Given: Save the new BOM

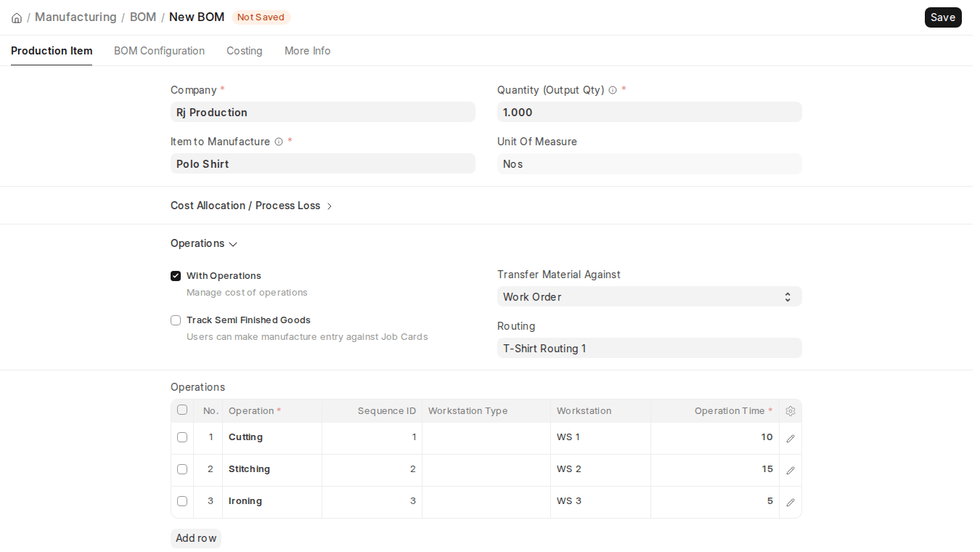Looking at the screenshot, I should (943, 17).
